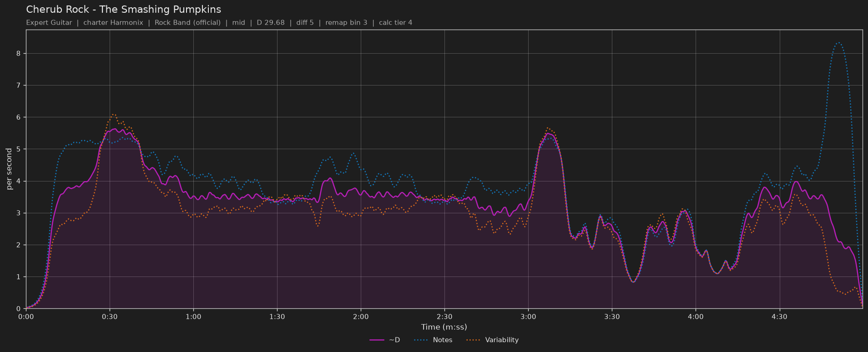Image resolution: width=868 pixels, height=352 pixels.
Task: Click the 4:00 x-axis tick label
Action: [696, 317]
